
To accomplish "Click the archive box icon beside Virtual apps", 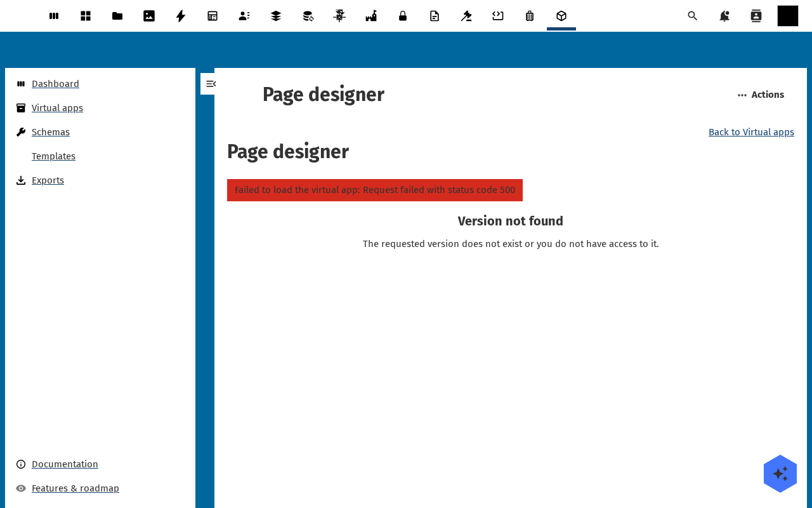I will 21,108.
